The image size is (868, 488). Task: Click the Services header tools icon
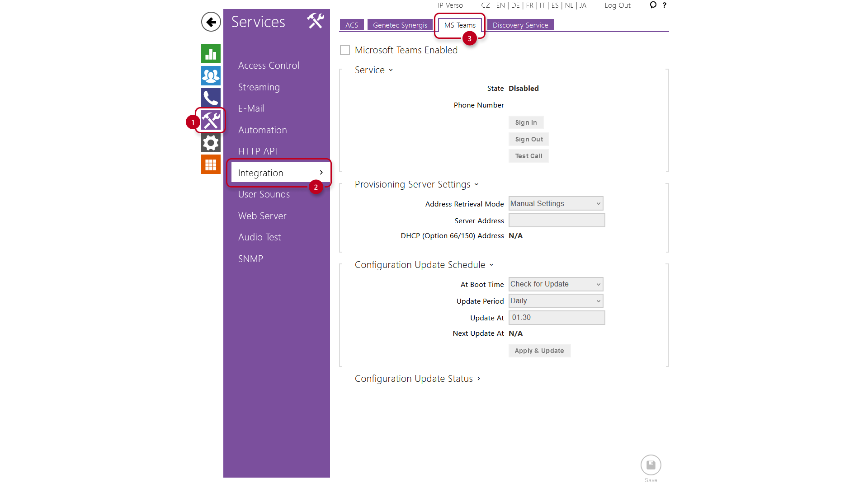(315, 21)
